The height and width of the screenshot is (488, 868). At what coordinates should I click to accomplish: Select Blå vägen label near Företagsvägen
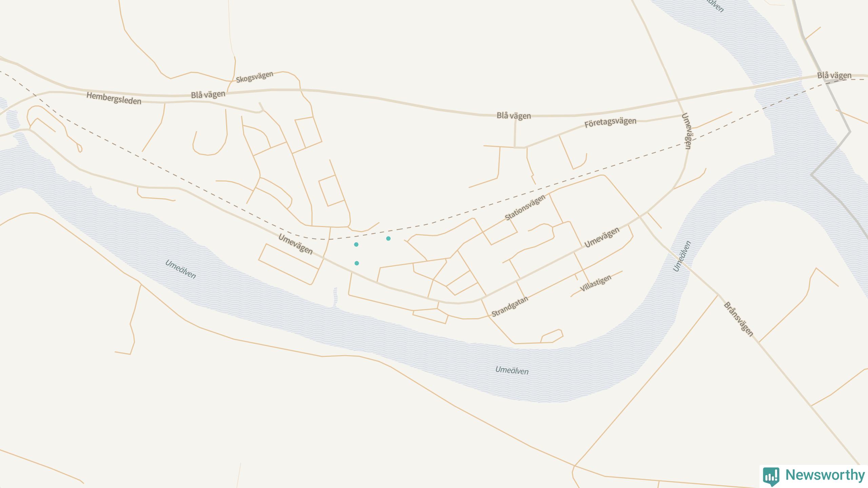pos(514,116)
